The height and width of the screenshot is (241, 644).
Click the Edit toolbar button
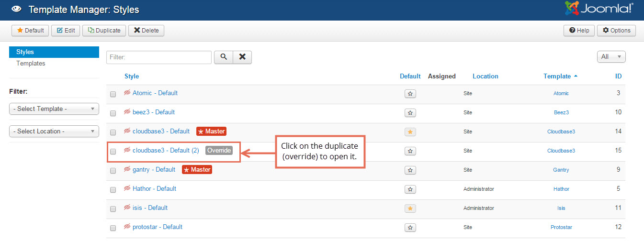coord(66,31)
